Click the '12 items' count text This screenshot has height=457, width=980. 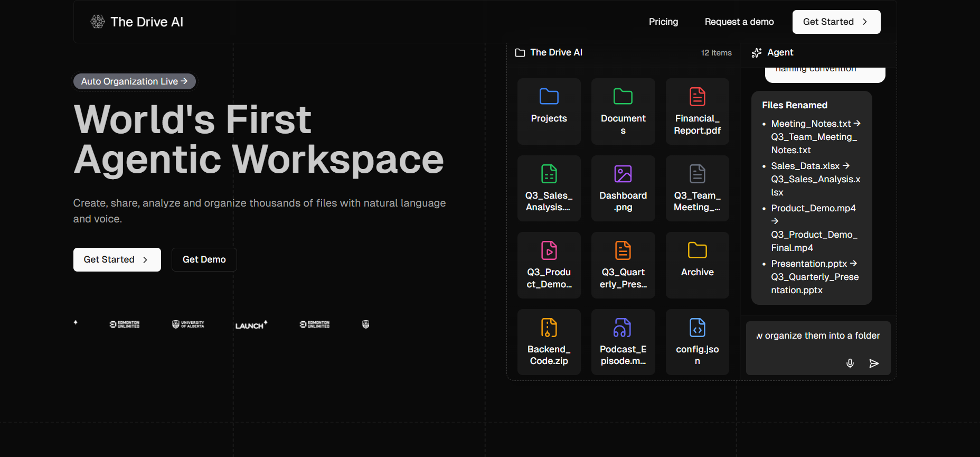point(717,53)
